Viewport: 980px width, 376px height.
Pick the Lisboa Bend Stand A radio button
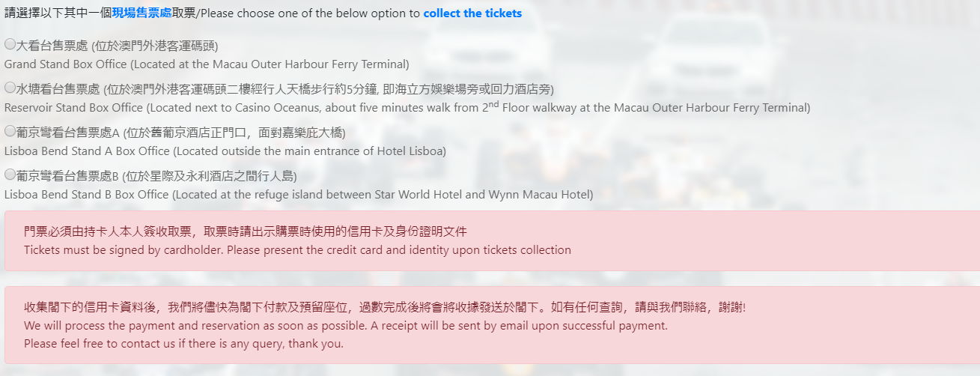coord(10,131)
